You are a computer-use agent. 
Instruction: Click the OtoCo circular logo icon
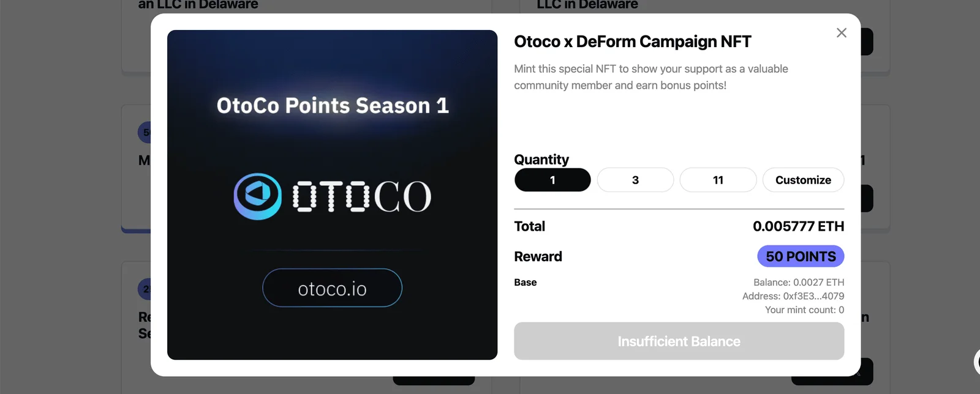pos(258,196)
